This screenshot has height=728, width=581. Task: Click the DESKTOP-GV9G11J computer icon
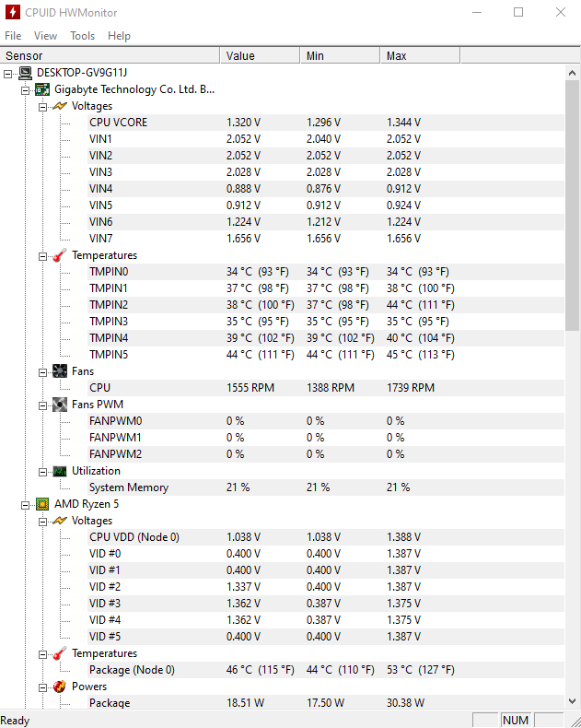[x=26, y=73]
